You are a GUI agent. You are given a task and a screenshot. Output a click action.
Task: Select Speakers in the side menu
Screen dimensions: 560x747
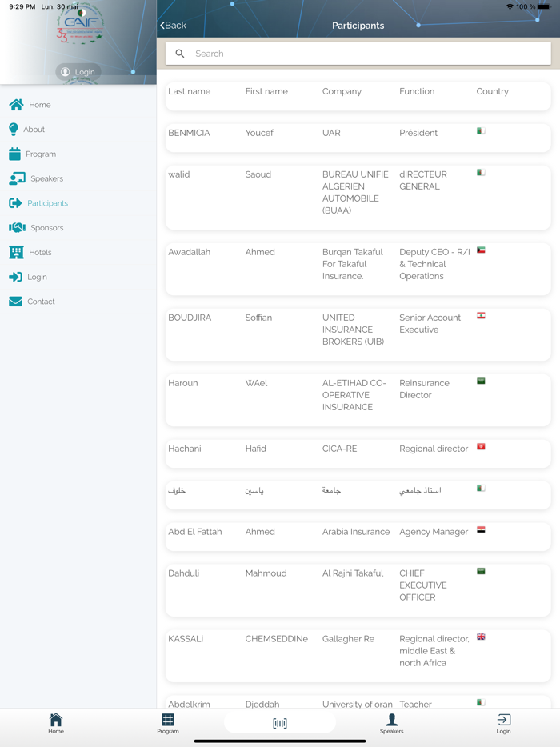click(46, 178)
